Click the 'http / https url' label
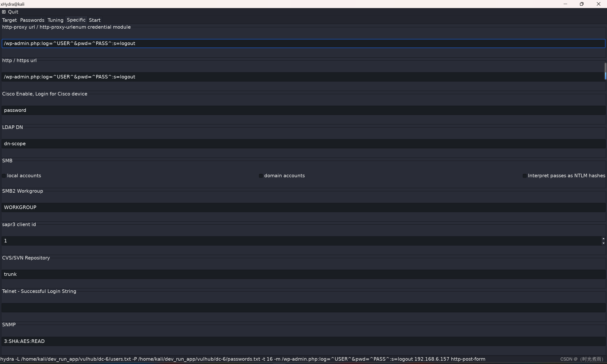607x364 pixels. 19,60
